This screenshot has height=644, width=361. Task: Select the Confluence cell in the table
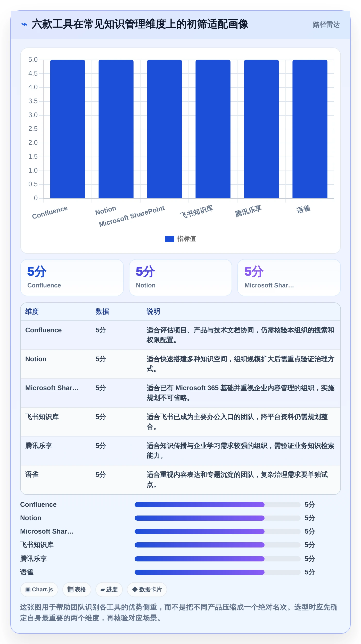coord(44,330)
